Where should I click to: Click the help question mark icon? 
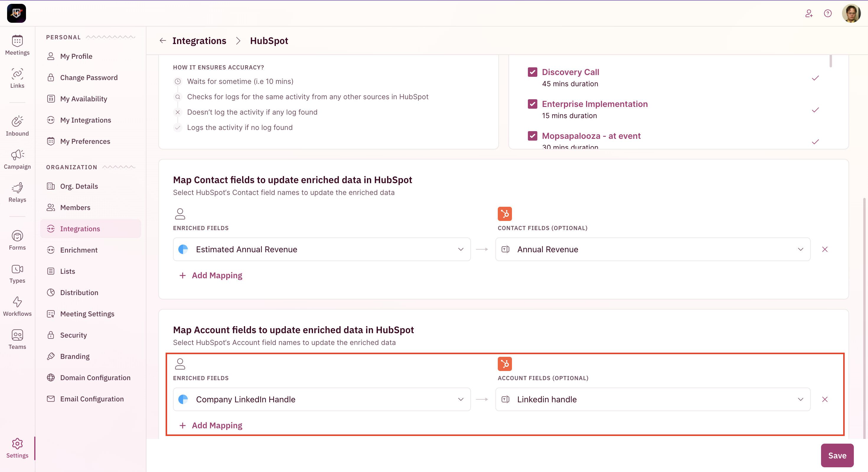point(828,14)
